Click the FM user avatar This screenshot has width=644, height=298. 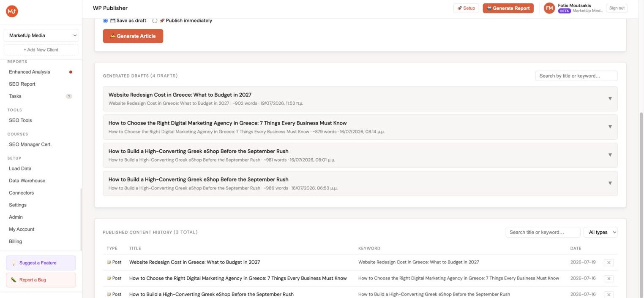tap(549, 8)
